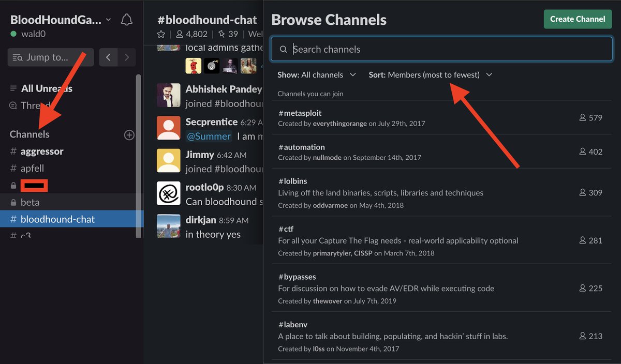Image resolution: width=621 pixels, height=364 pixels.
Task: Click Secprentice's avatar
Action: (x=168, y=128)
